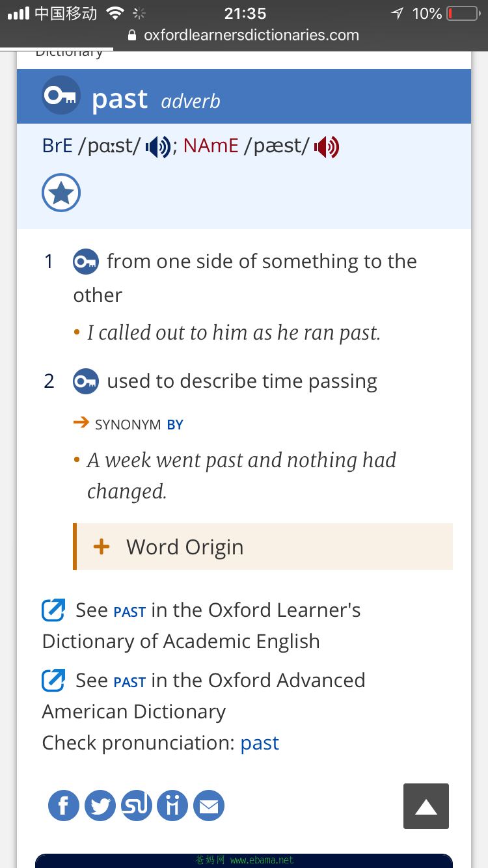This screenshot has height=868, width=488.
Task: Tap the oxfordlearnersdictionaries.com address bar
Action: tap(244, 35)
